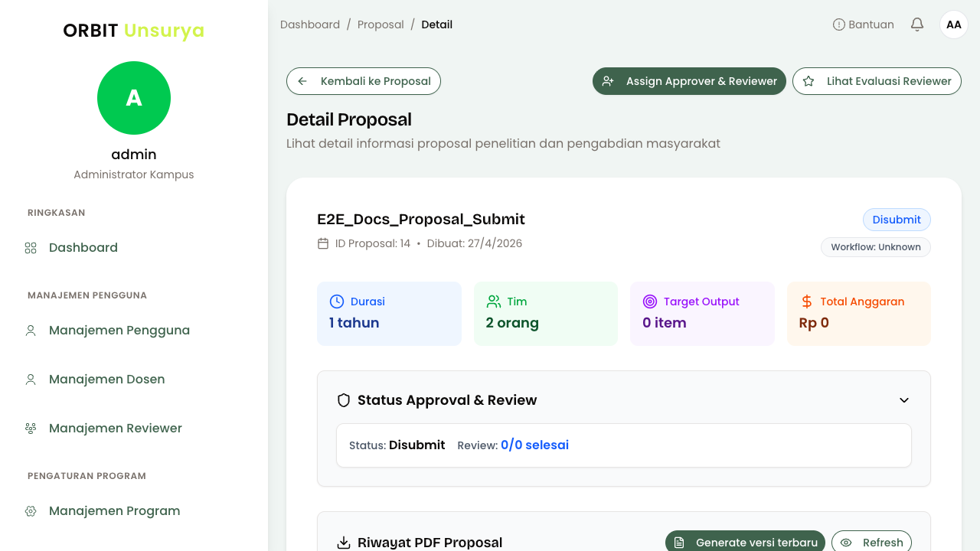
Task: Go back with Kembali ke Proposal button
Action: [x=364, y=81]
